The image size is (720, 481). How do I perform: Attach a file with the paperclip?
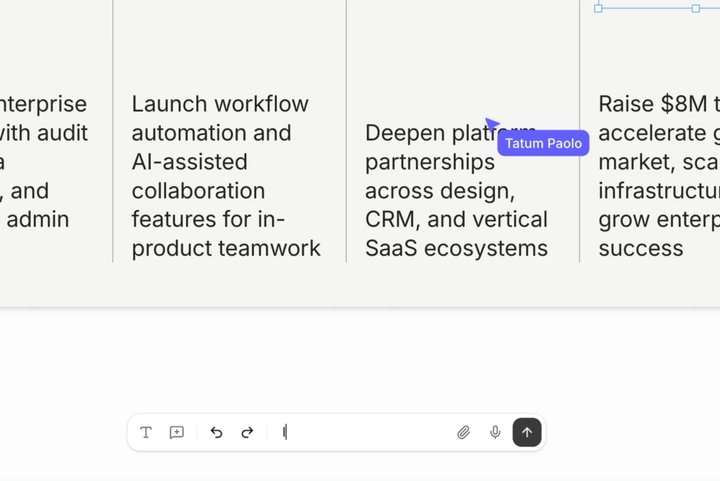[x=464, y=432]
